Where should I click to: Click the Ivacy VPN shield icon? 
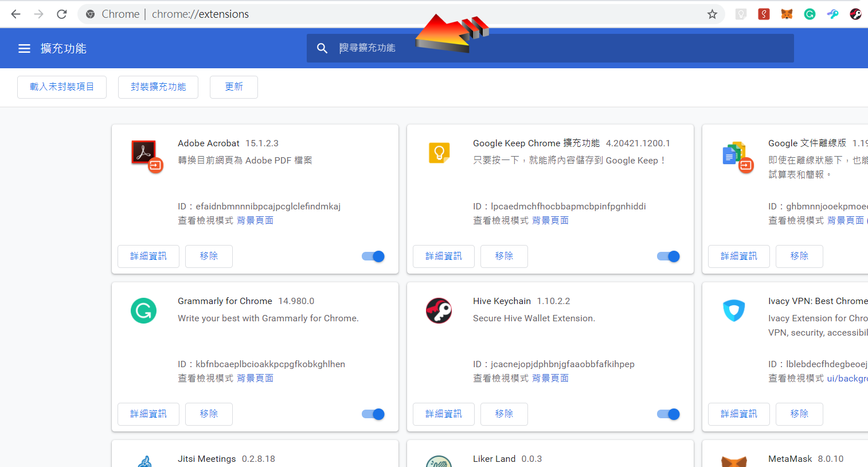click(x=734, y=310)
